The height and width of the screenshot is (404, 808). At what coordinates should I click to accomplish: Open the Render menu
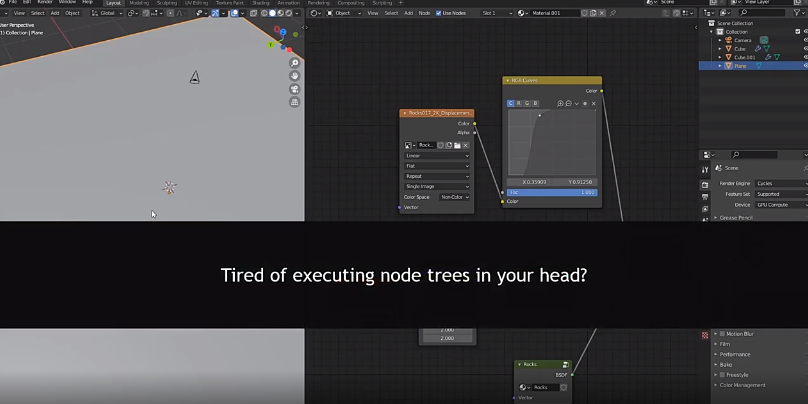45,3
